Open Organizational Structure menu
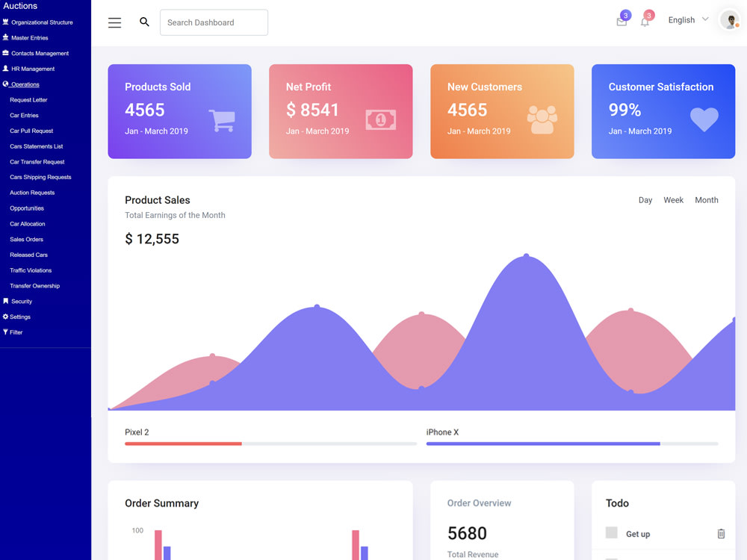The height and width of the screenshot is (560, 747). tap(42, 22)
